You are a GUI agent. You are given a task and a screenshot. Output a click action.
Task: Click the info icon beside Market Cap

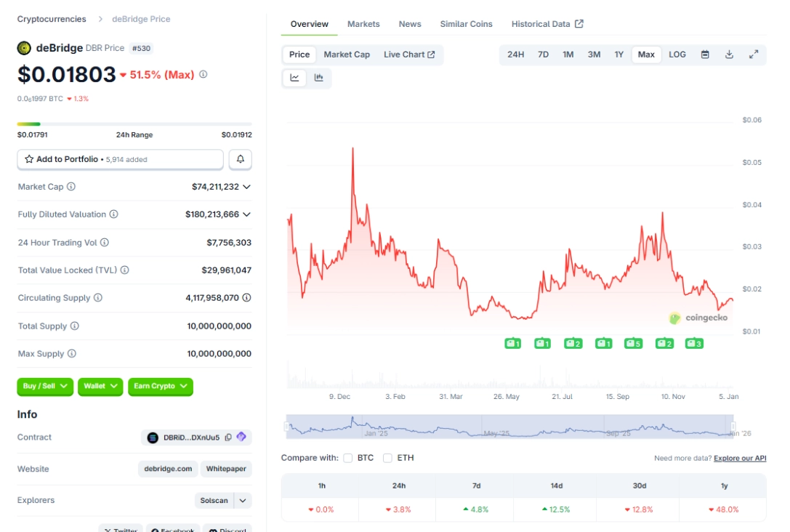71,187
